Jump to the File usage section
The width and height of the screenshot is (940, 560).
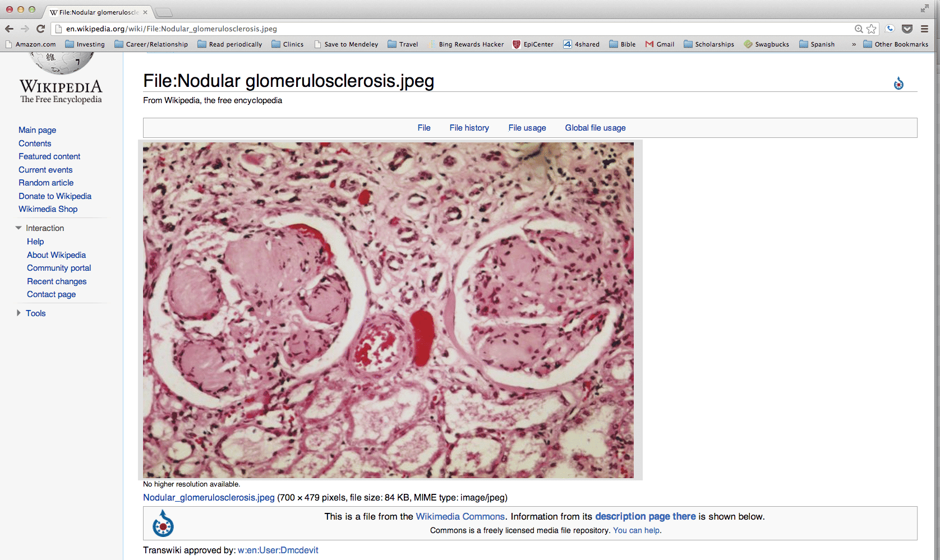tap(527, 128)
